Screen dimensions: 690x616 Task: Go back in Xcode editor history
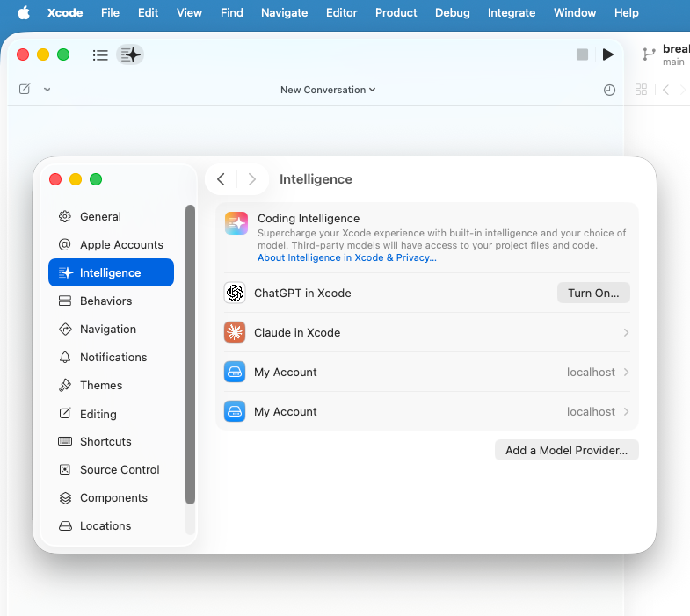tap(665, 90)
